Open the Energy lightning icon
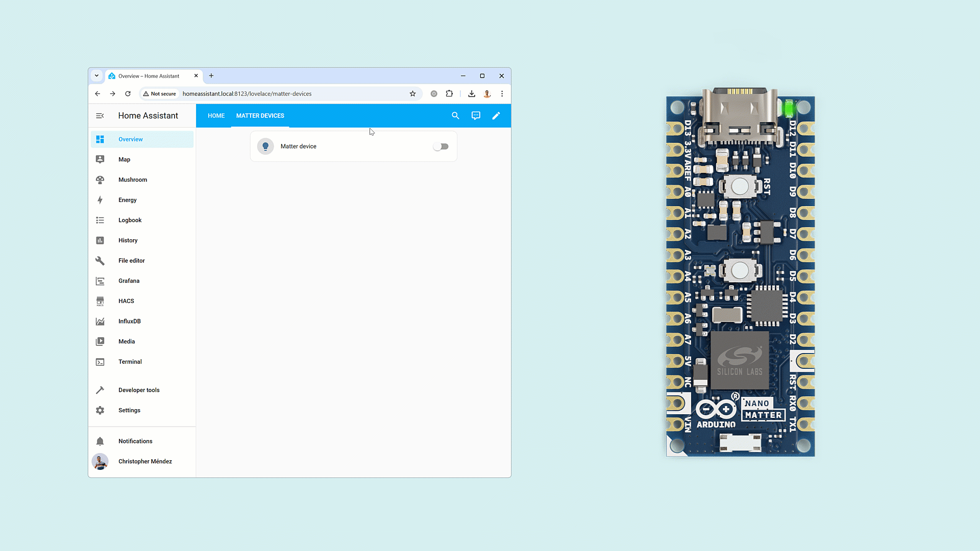Viewport: 980px width, 551px height. pos(100,200)
